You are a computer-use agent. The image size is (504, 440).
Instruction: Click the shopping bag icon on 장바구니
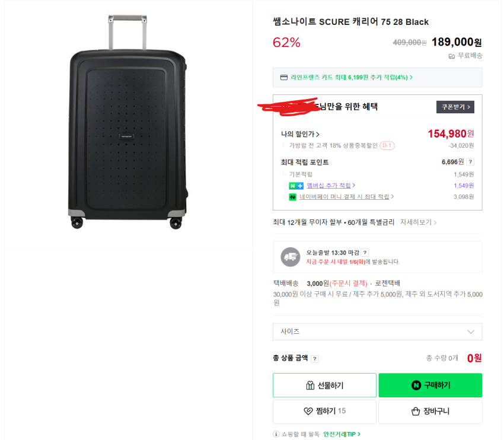(416, 412)
